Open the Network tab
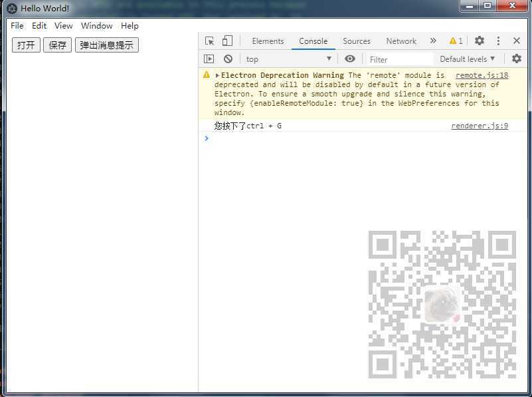532x397 pixels. click(x=401, y=41)
